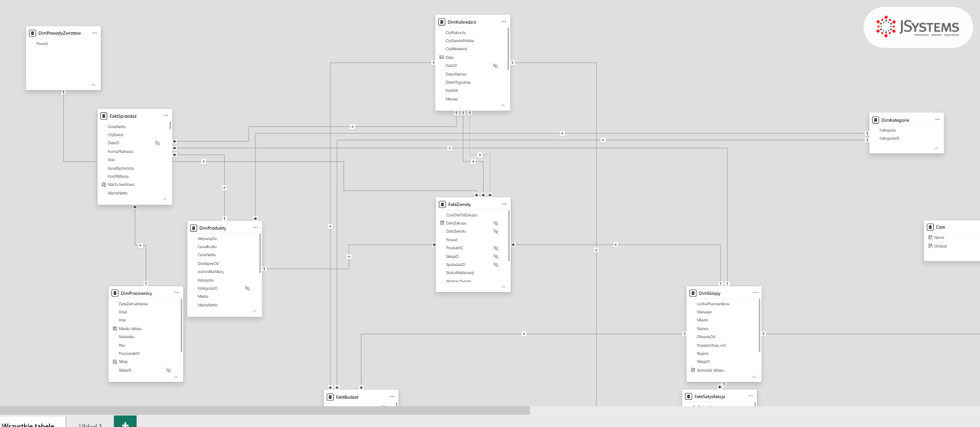Select the Ordinal field in Czas table
Viewport: 980px width, 427px height.
[940, 246]
